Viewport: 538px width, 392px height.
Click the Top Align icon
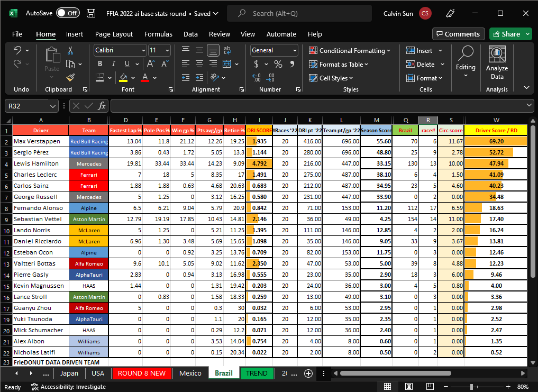tap(186, 50)
